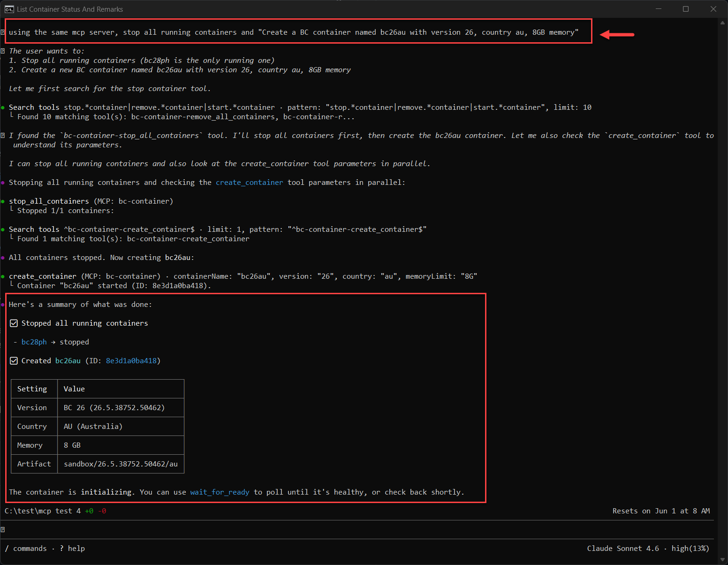Click the bc28ph container name in summary
The width and height of the screenshot is (728, 565).
pos(34,342)
